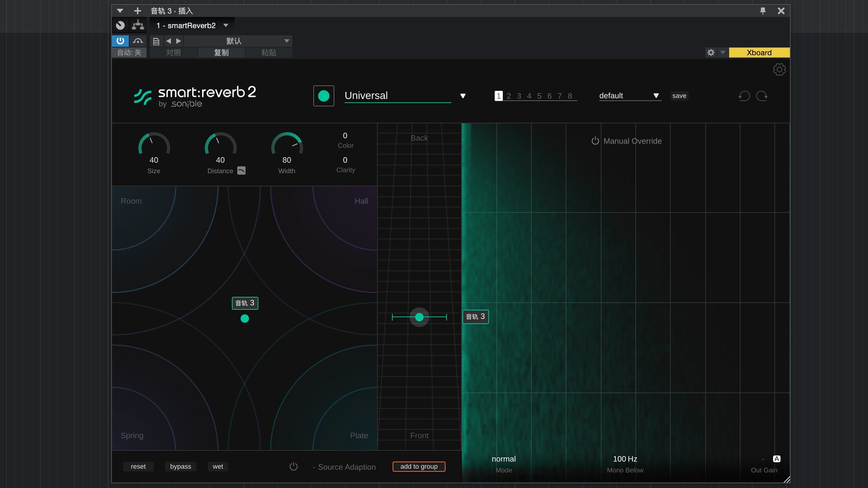Screen dimensions: 868x488
Task: Click the 对照 compare button
Action: coord(174,52)
